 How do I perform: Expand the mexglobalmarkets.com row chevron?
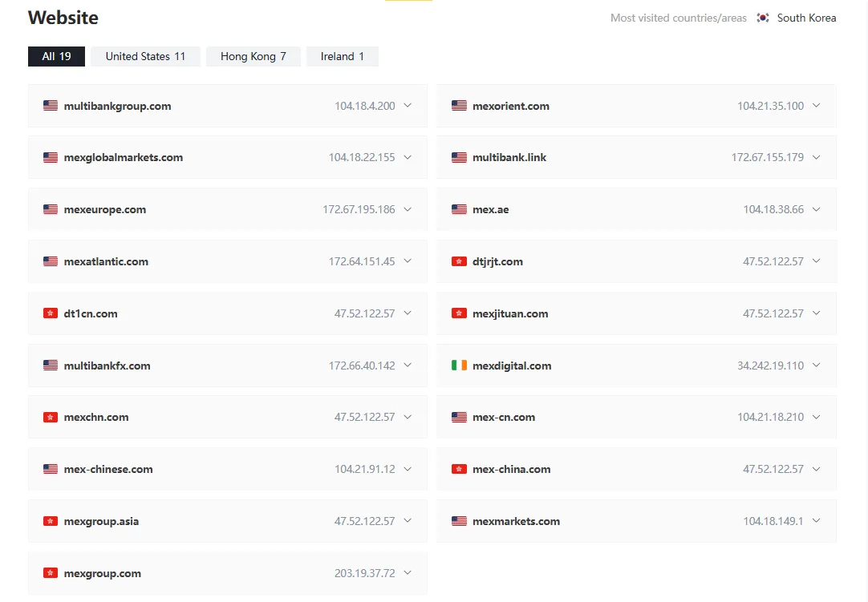[x=408, y=157]
